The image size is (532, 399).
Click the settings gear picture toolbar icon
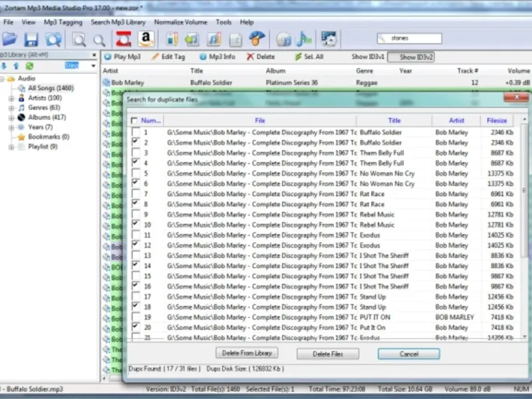tap(329, 39)
